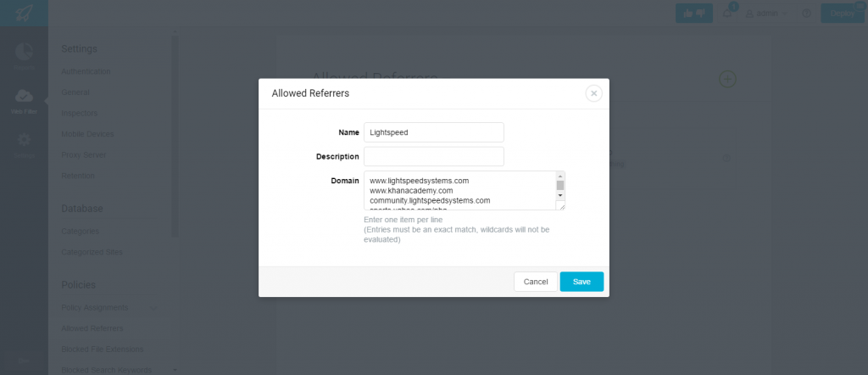
Task: Click the Domain textarea scroll up arrow
Action: 560,176
